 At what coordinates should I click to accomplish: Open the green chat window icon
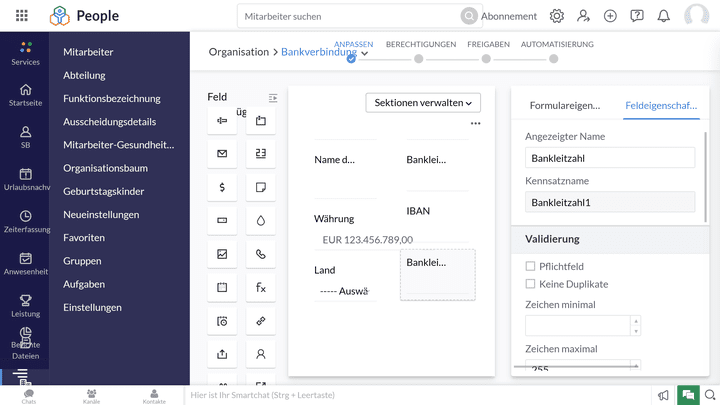688,395
